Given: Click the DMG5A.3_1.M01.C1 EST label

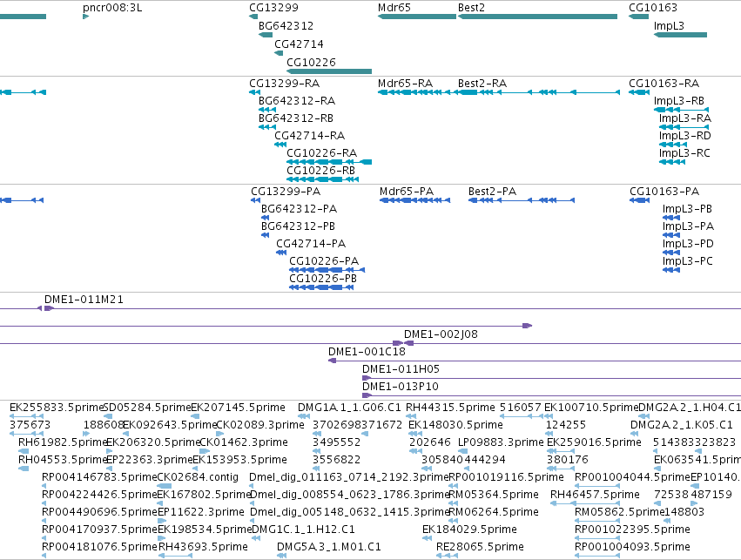Looking at the screenshot, I should coord(329,548).
